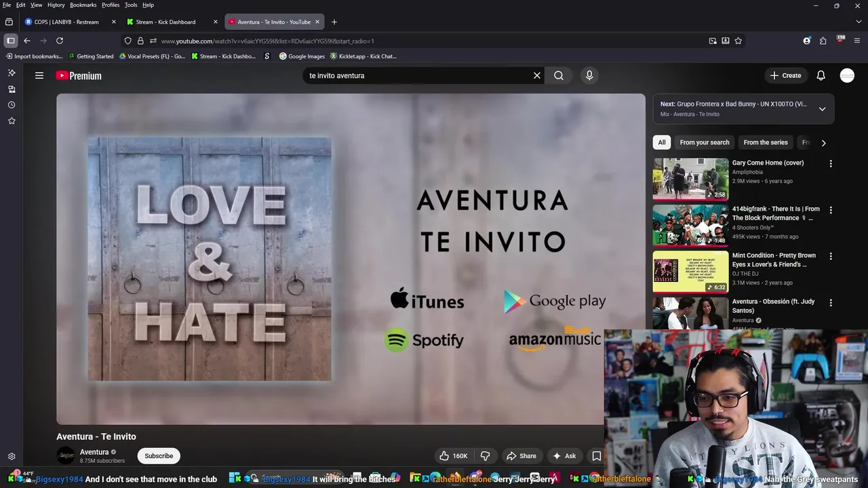
Task: Open options menu for Aventura Obsesión video
Action: [x=831, y=302]
